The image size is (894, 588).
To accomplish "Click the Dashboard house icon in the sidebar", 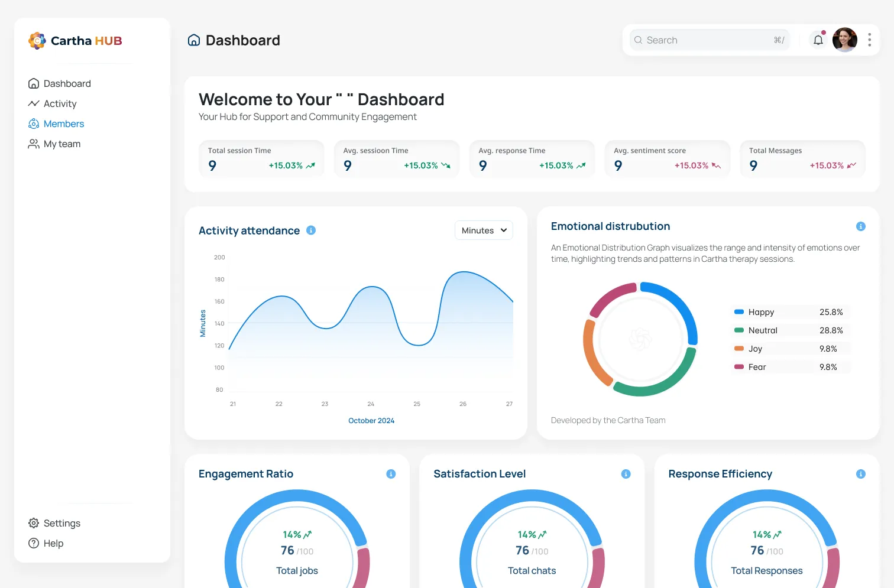I will tap(34, 84).
